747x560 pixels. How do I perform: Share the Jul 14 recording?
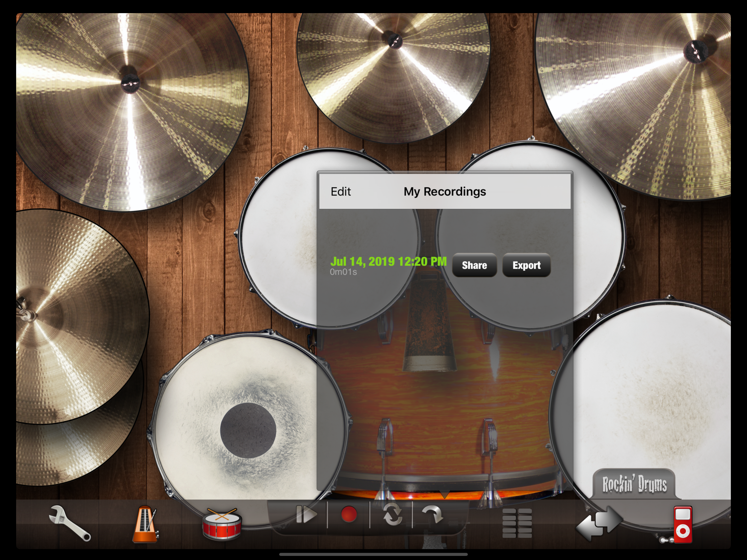coord(474,265)
